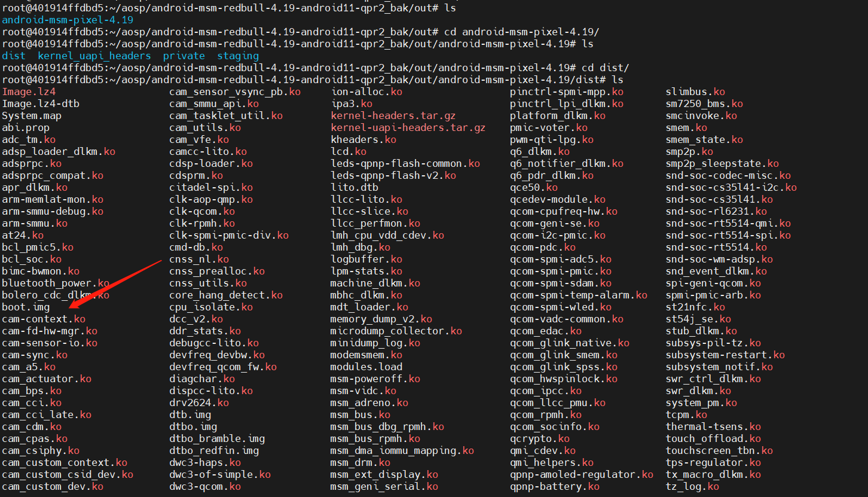Select microdump_collector.ko entry
The height and width of the screenshot is (497, 868).
[x=396, y=331]
